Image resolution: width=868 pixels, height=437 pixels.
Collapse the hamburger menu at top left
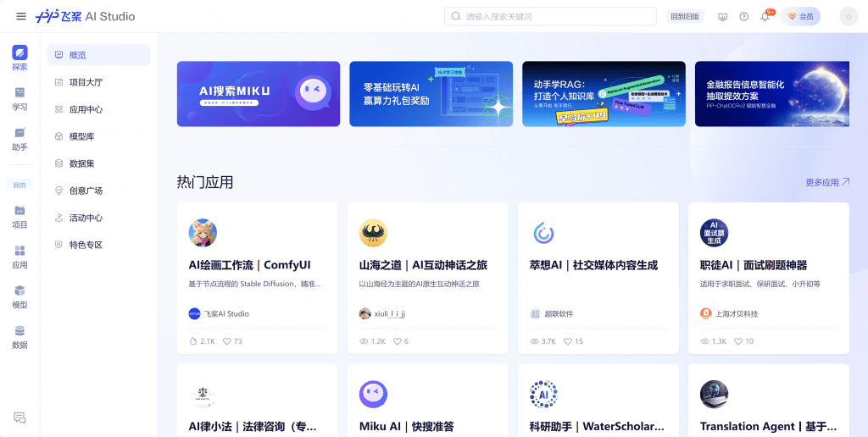pyautogui.click(x=21, y=16)
